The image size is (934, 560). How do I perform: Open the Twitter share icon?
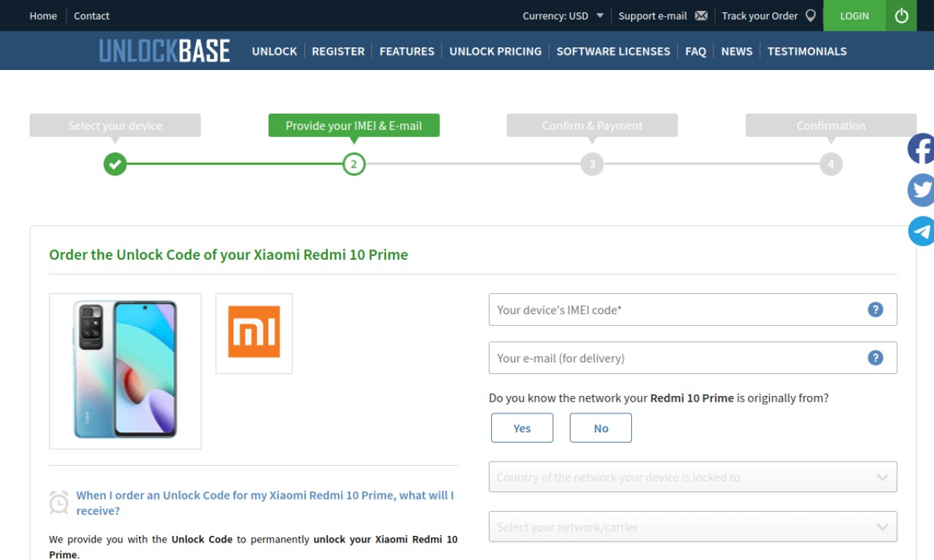pos(921,190)
